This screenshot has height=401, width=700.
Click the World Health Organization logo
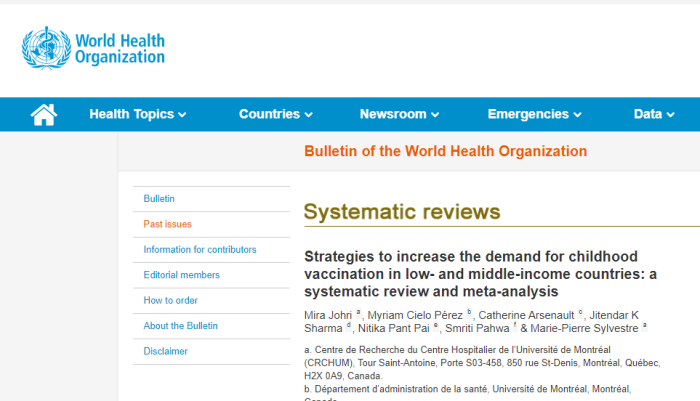pos(93,48)
